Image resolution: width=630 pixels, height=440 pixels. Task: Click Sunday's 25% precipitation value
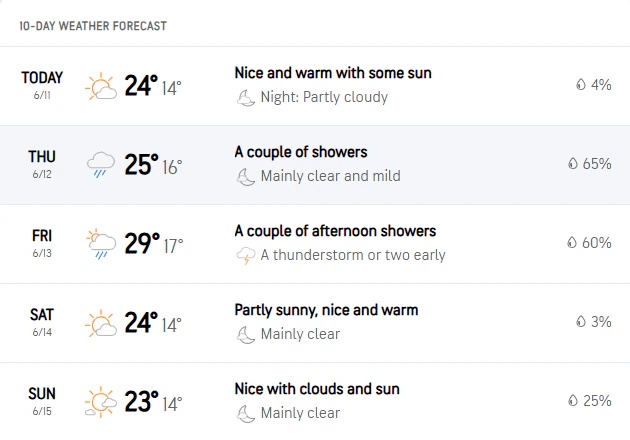(x=597, y=401)
